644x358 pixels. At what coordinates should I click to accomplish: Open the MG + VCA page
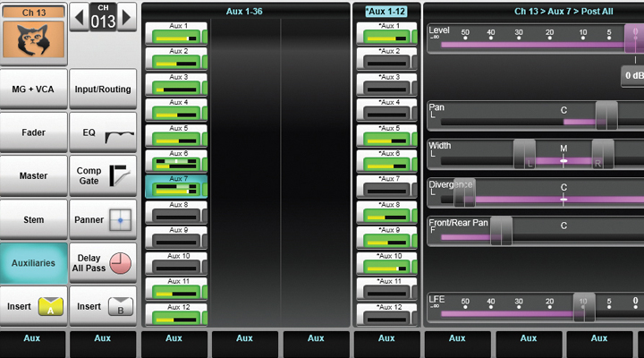[34, 89]
